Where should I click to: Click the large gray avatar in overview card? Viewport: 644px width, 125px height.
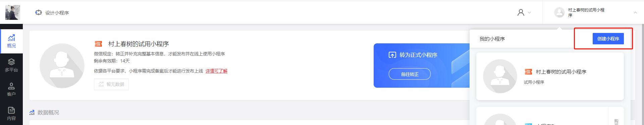(x=62, y=66)
